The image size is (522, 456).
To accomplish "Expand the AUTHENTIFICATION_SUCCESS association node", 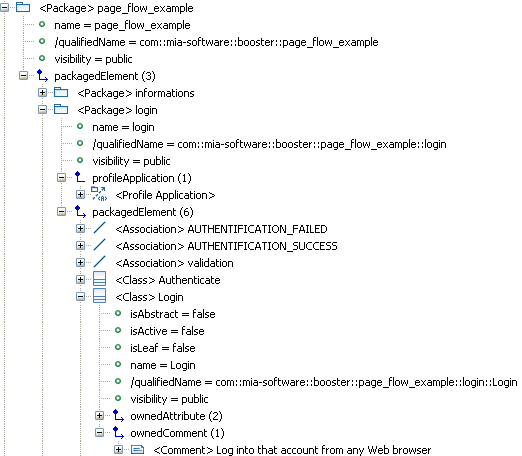I will [80, 245].
